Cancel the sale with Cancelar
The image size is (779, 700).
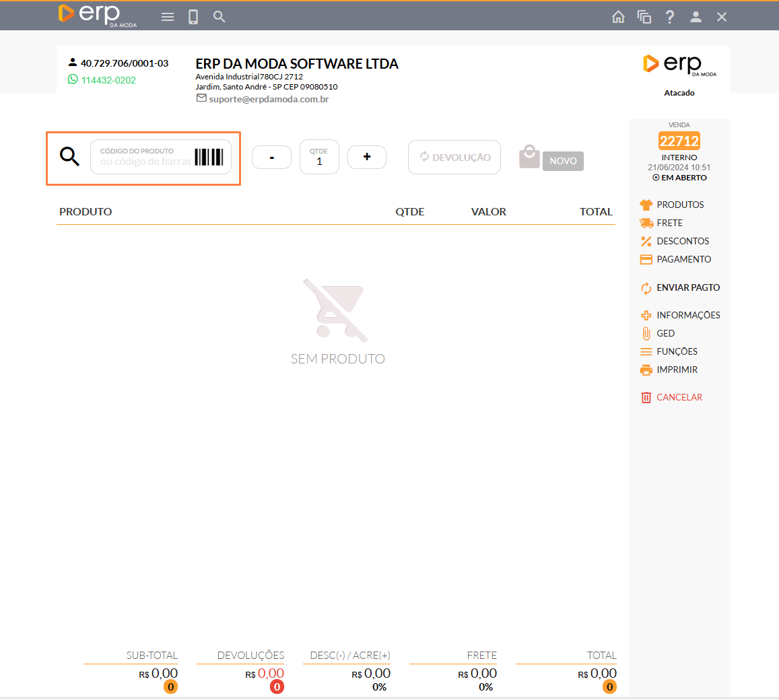[679, 397]
